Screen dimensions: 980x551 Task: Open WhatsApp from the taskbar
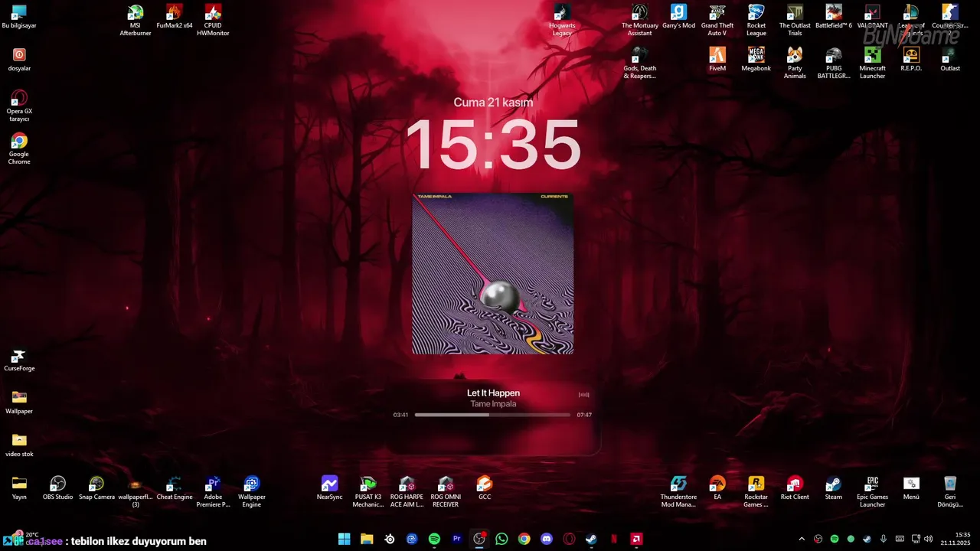(x=501, y=539)
